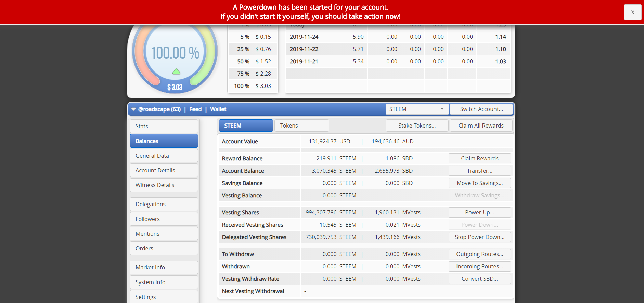Open the Transfer... dialog
This screenshot has height=303, width=644.
pos(480,171)
